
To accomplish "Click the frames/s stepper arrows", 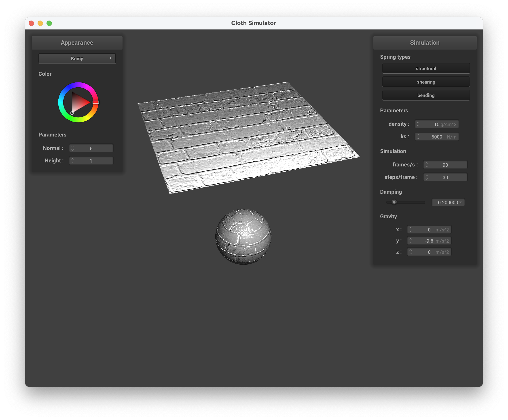I will tap(426, 165).
